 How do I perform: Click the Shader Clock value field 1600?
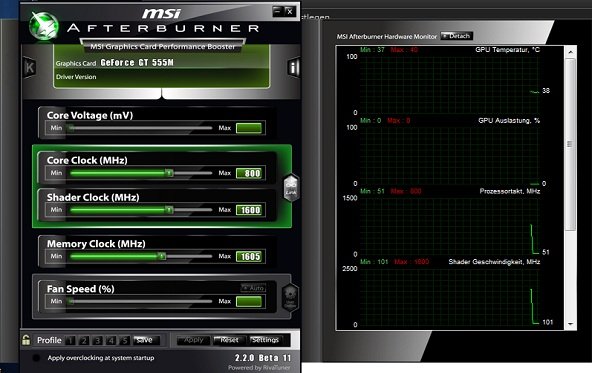tap(249, 210)
